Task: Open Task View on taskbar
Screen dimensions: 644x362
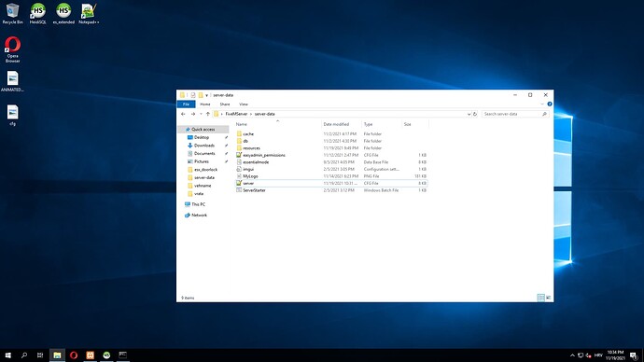Action: (40, 355)
